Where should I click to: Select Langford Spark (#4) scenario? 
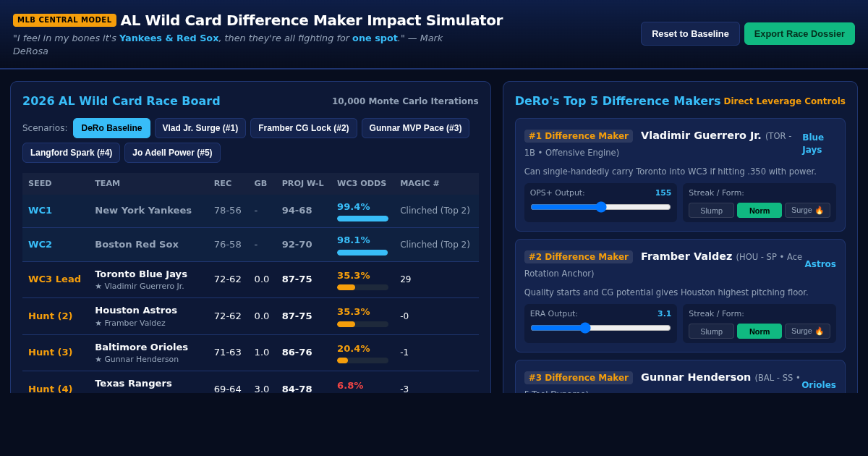71,153
